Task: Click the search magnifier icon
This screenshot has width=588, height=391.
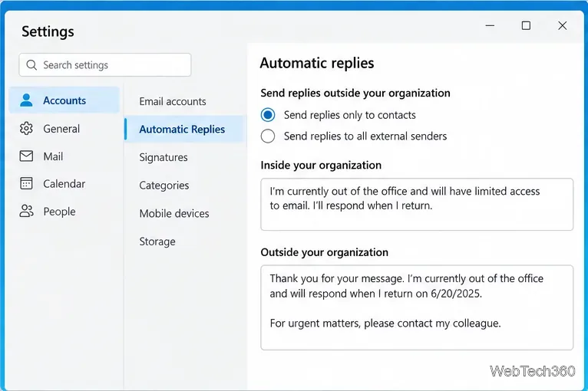Action: tap(32, 65)
